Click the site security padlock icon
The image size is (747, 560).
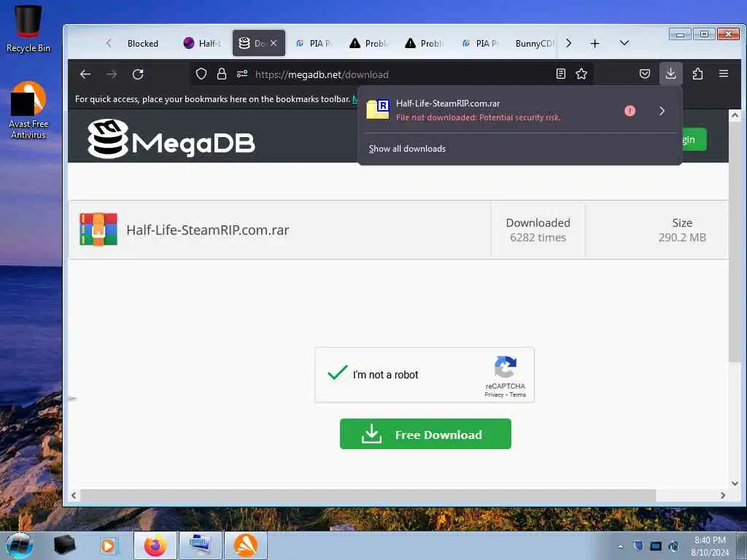(222, 74)
